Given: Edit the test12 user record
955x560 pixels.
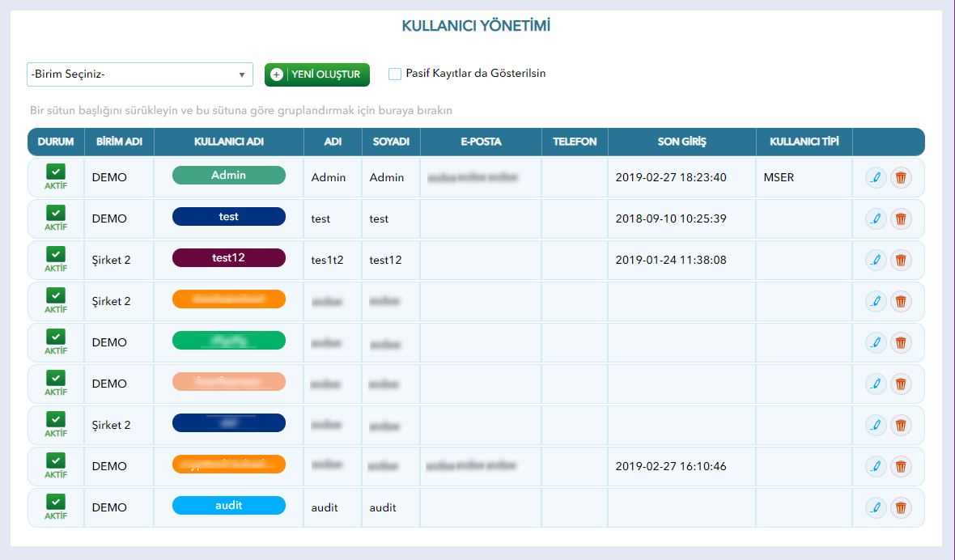Looking at the screenshot, I should click(876, 261).
